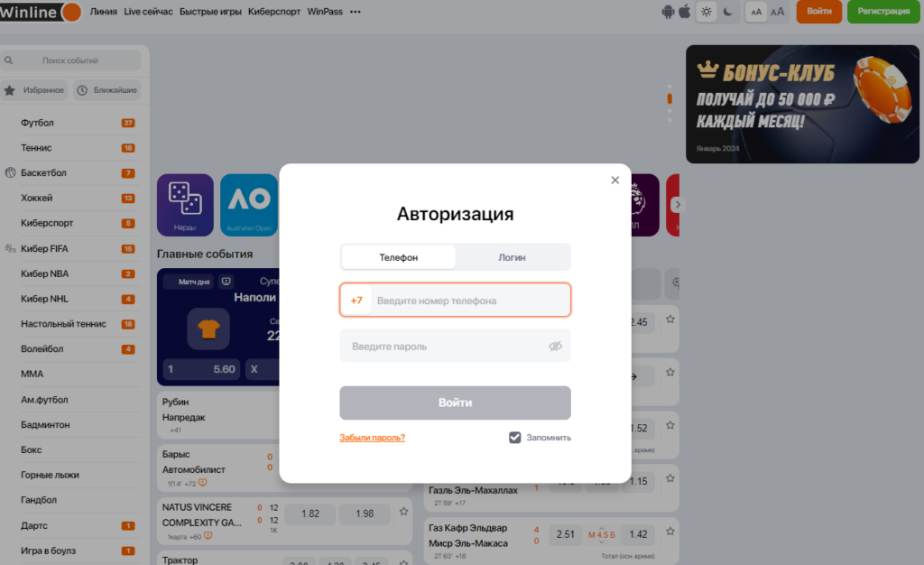Screen dimensions: 924x565
Task: Click the green Регистрация button
Action: point(883,12)
